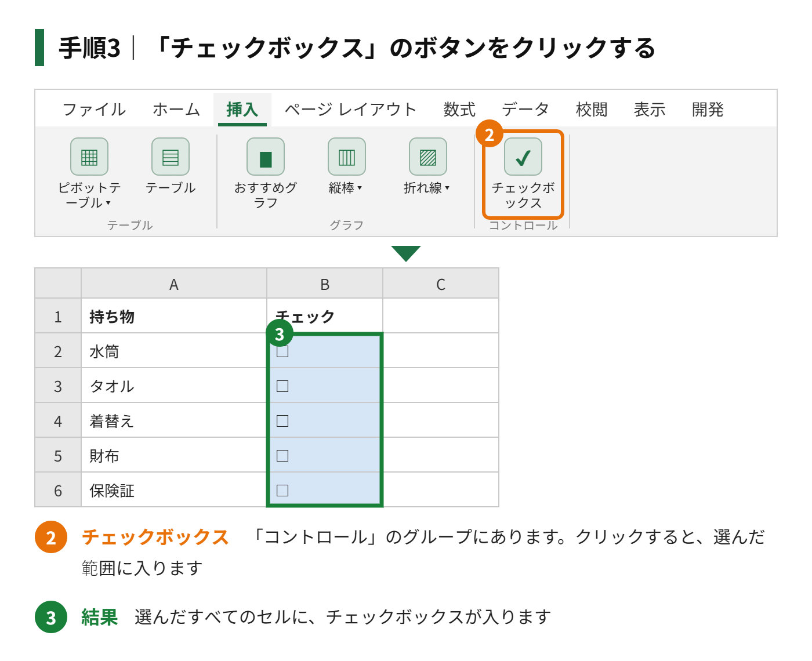
Task: Click the select-all corner of the sheet
Action: (x=58, y=284)
